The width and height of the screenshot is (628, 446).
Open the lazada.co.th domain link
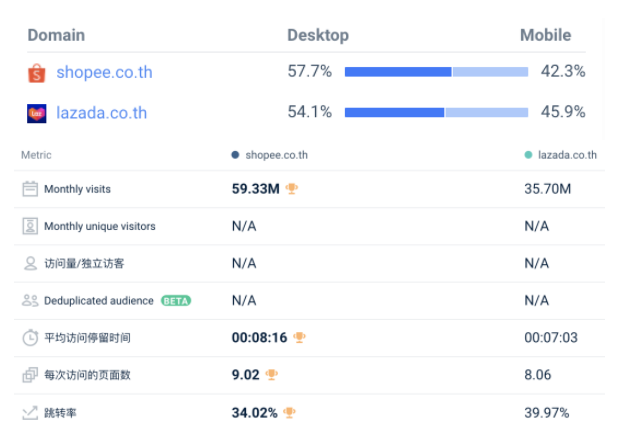pos(101,113)
